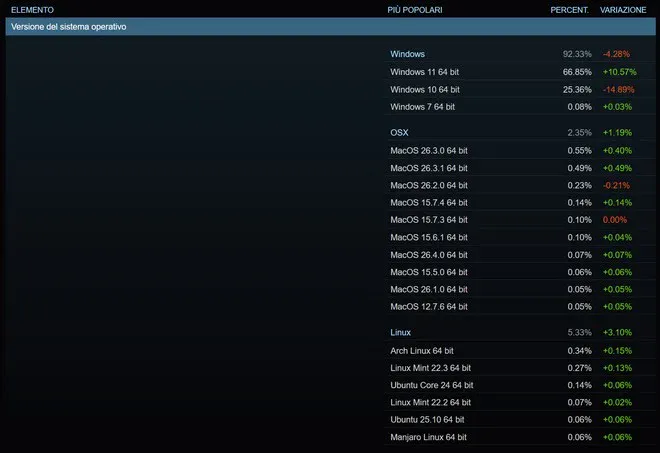The image size is (660, 453).
Task: Select the MacOS 26.1.0 64 bit row
Action: coord(519,289)
